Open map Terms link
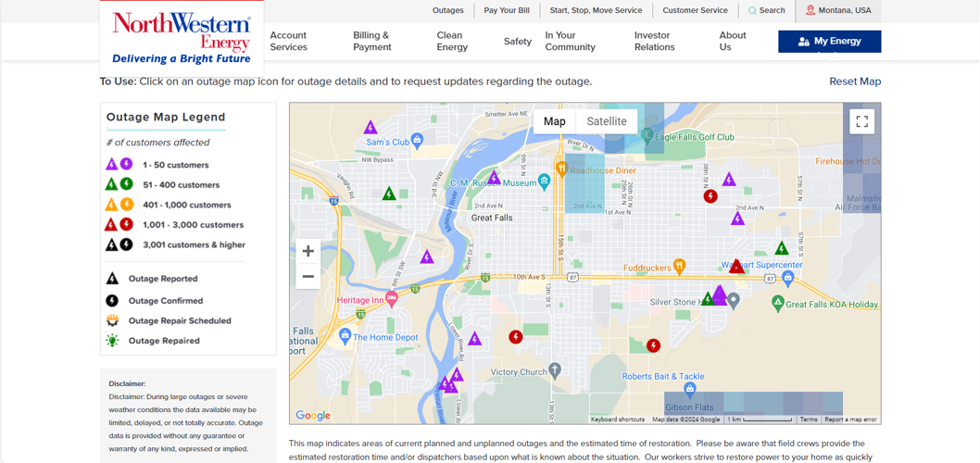The image size is (980, 463). tap(809, 419)
